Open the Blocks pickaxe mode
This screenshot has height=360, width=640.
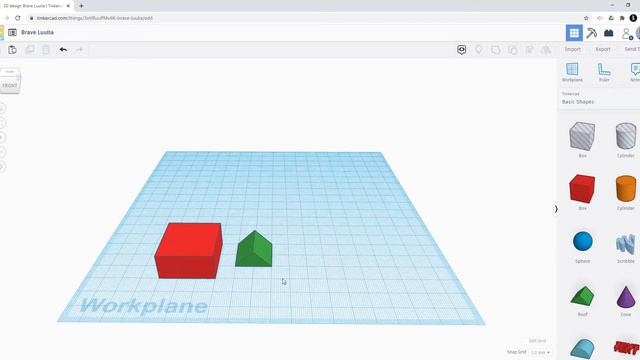pyautogui.click(x=591, y=33)
